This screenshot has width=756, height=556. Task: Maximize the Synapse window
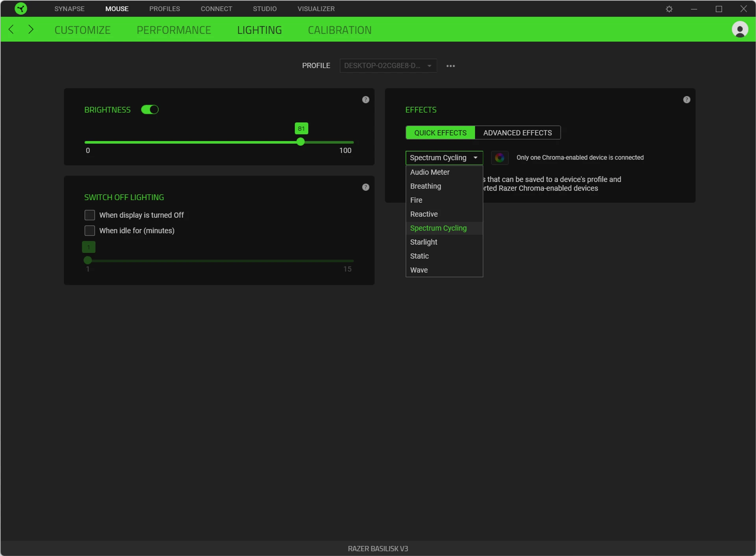pos(719,9)
